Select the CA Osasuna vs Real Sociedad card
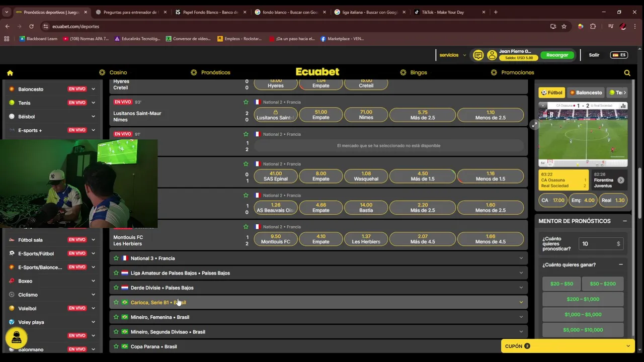This screenshot has width=644, height=362. (x=563, y=180)
